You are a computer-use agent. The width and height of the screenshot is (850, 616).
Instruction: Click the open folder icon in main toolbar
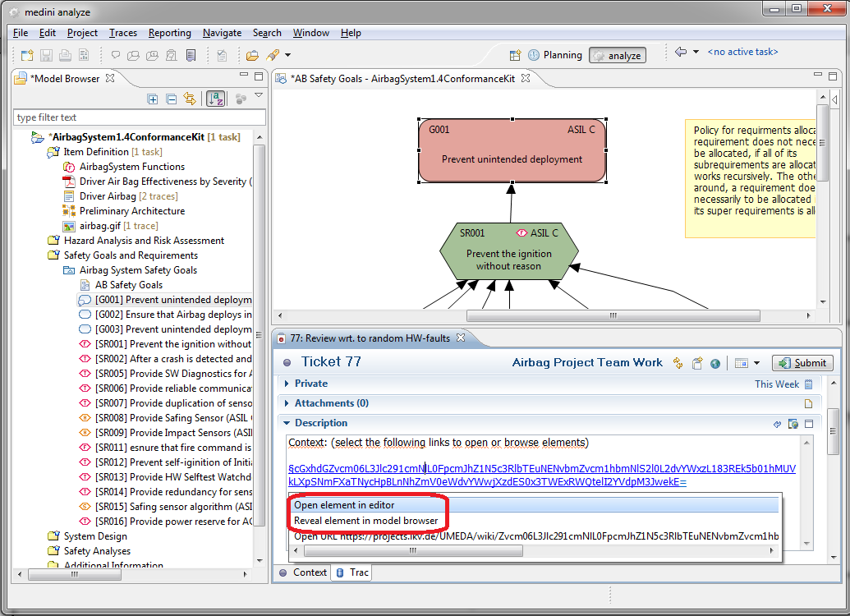[x=252, y=55]
